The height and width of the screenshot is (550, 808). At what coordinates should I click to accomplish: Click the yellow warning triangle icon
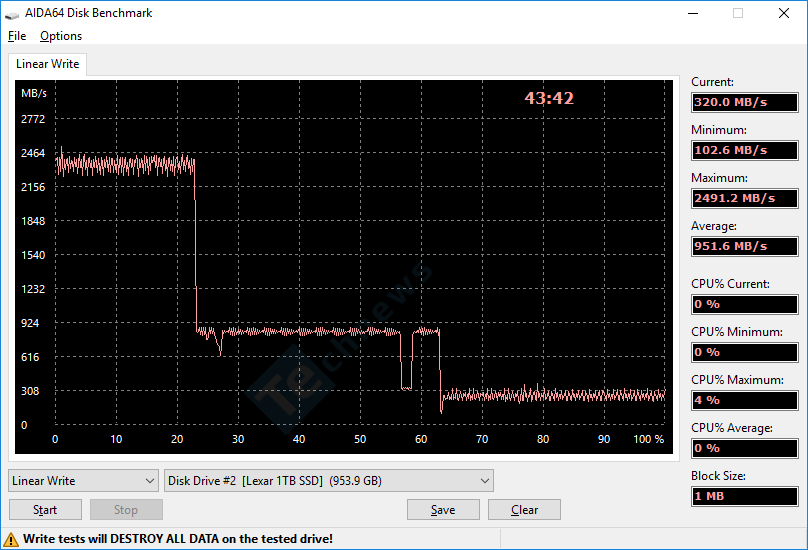point(11,540)
